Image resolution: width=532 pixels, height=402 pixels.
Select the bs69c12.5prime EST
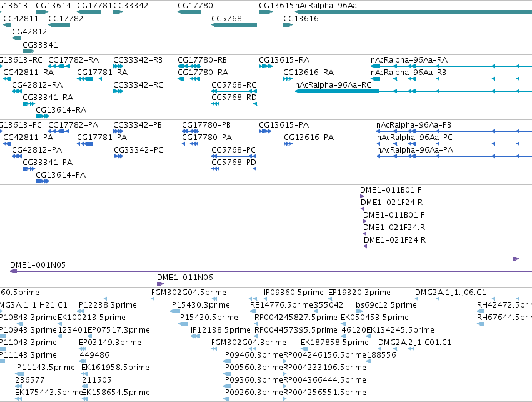coord(386,305)
